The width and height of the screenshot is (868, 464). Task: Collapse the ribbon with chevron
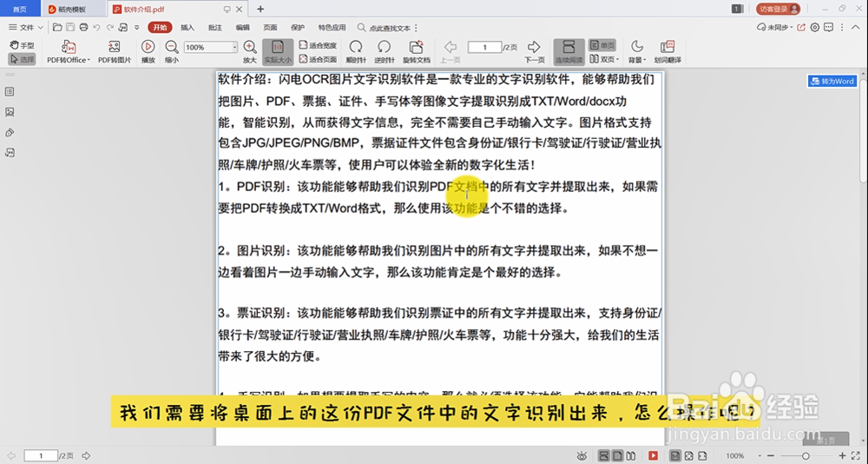[x=855, y=27]
